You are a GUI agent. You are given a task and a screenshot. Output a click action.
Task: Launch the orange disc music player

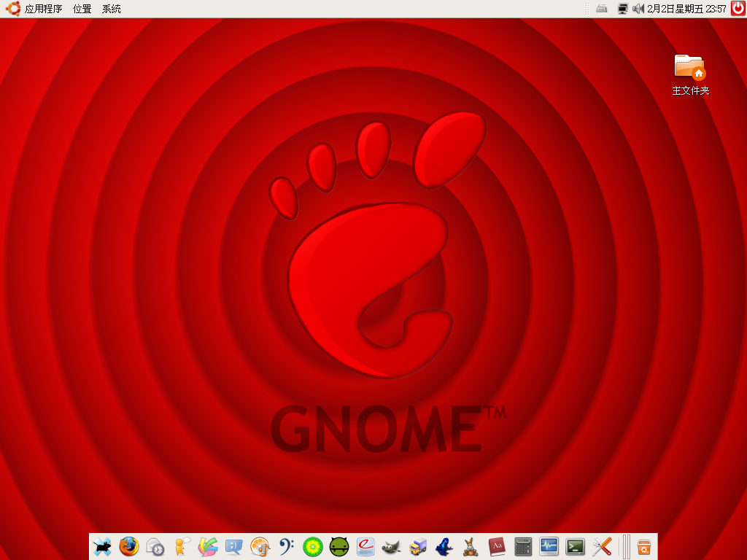[260, 547]
